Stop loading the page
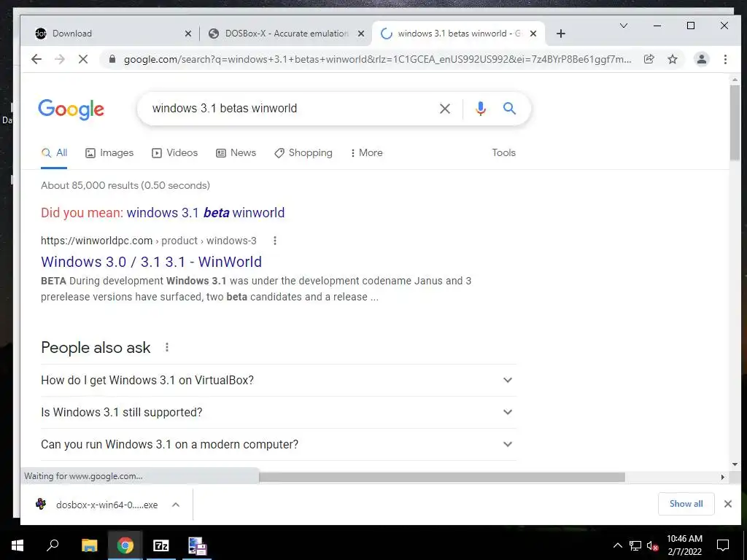Image resolution: width=747 pixels, height=560 pixels. (x=83, y=59)
